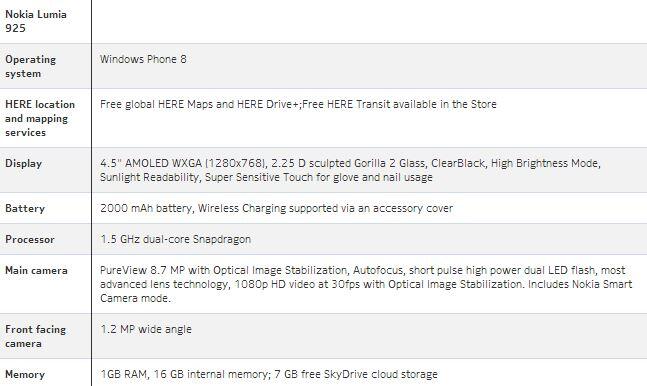Click the Windows Phone 8 text
Viewport: 647px width, 386px height.
click(143, 59)
